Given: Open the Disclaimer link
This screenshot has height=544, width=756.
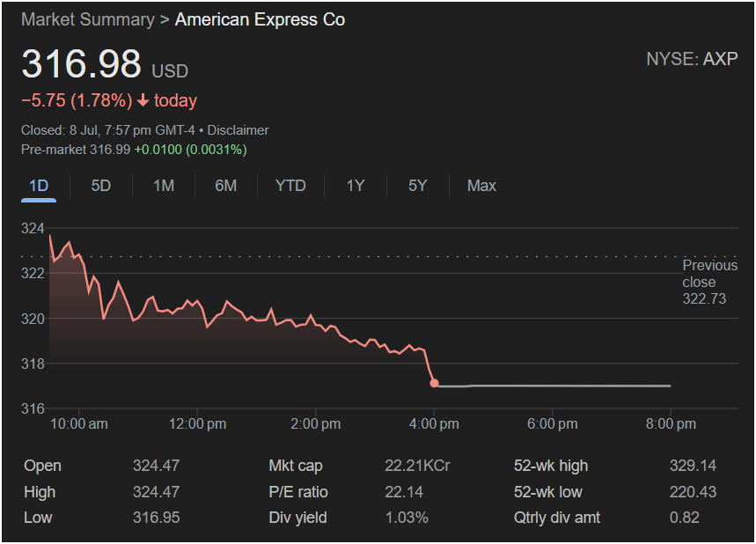Looking at the screenshot, I should 238,130.
